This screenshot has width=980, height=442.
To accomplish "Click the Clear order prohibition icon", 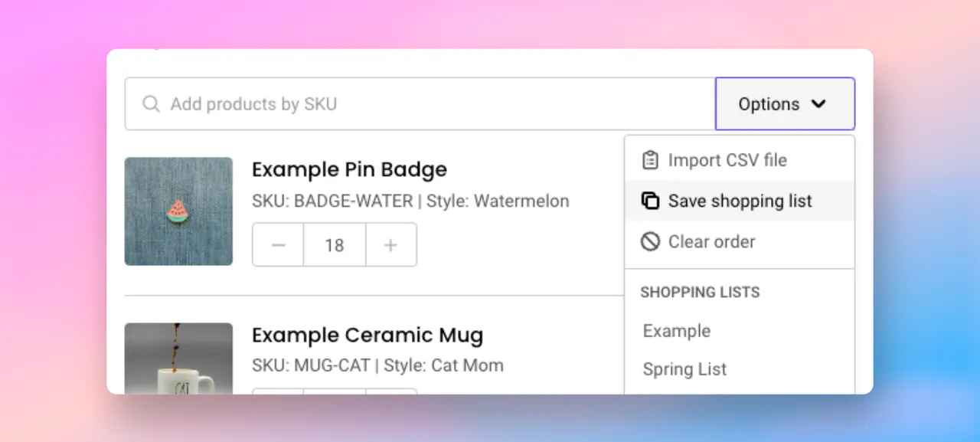I will pos(650,241).
